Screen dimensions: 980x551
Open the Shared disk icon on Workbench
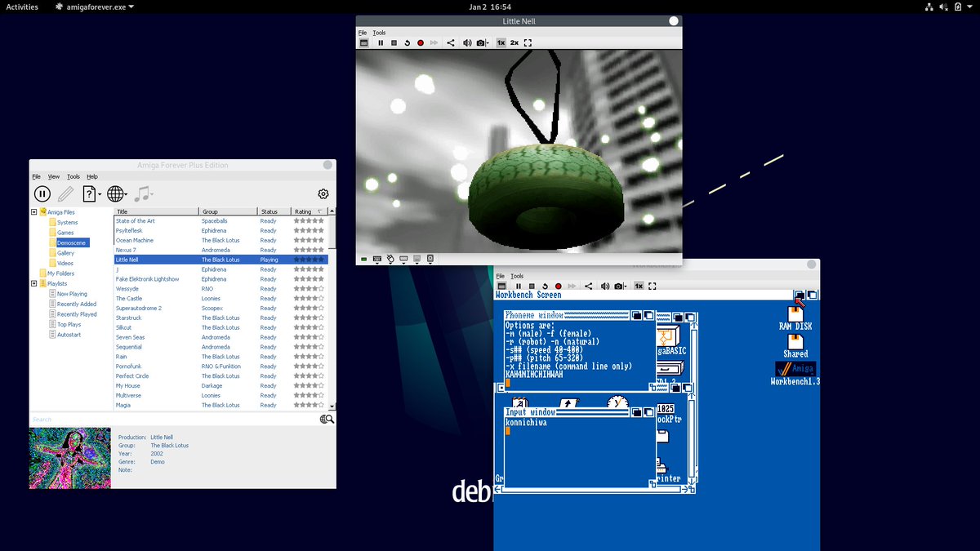[x=795, y=346]
